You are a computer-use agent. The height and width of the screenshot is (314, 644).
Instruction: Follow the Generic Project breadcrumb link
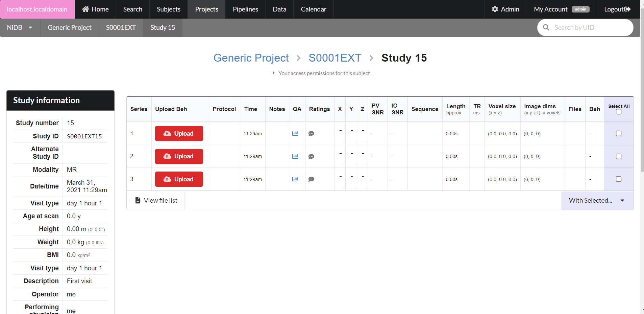click(x=251, y=58)
